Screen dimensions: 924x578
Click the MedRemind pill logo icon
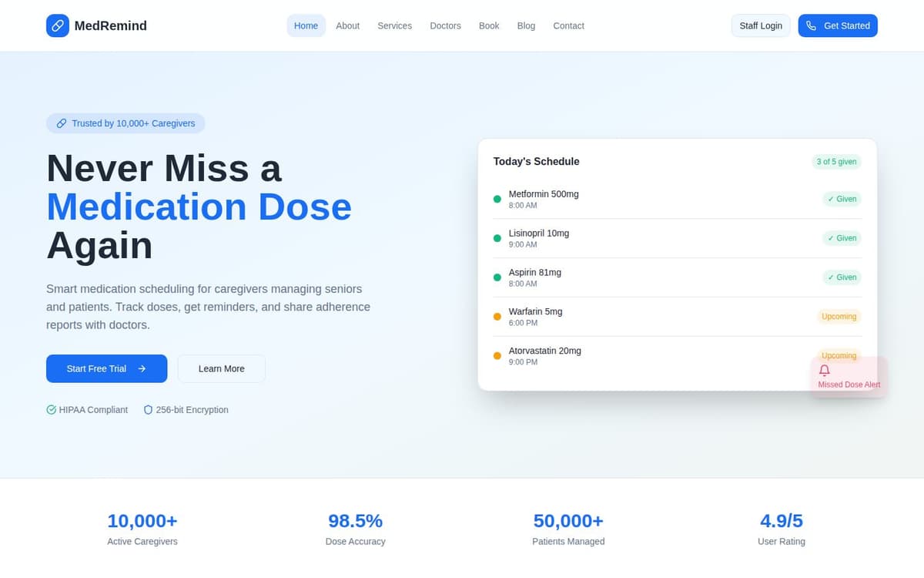(58, 25)
